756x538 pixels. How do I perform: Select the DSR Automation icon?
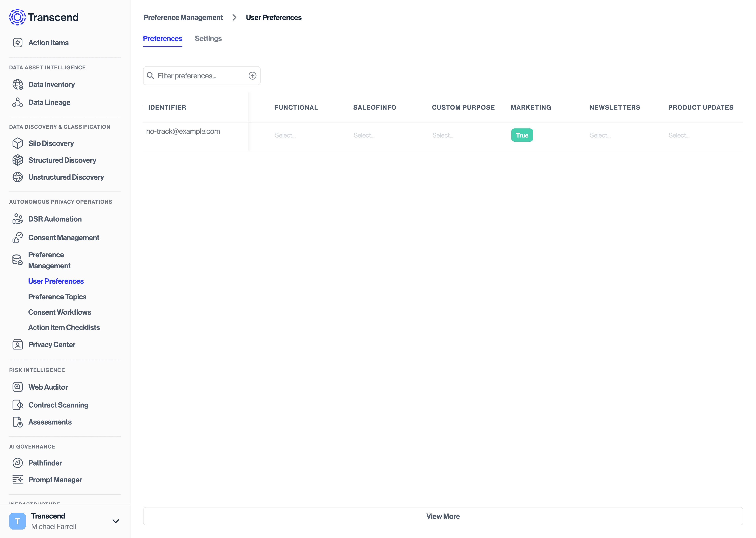pyautogui.click(x=18, y=219)
